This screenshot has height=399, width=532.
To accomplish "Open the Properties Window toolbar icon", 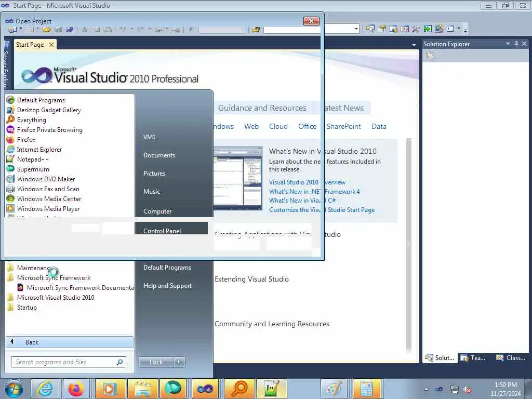I will [382, 29].
